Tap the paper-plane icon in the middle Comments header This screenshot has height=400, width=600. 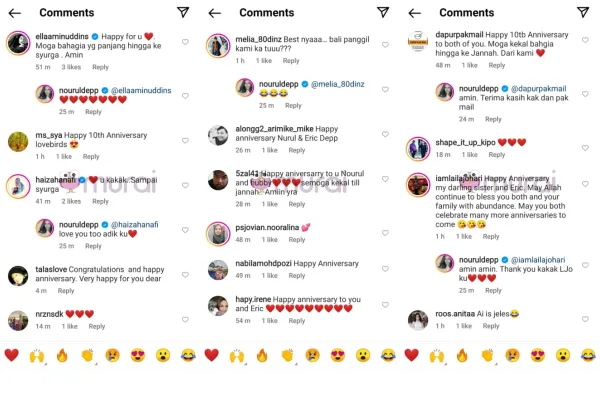click(x=383, y=12)
